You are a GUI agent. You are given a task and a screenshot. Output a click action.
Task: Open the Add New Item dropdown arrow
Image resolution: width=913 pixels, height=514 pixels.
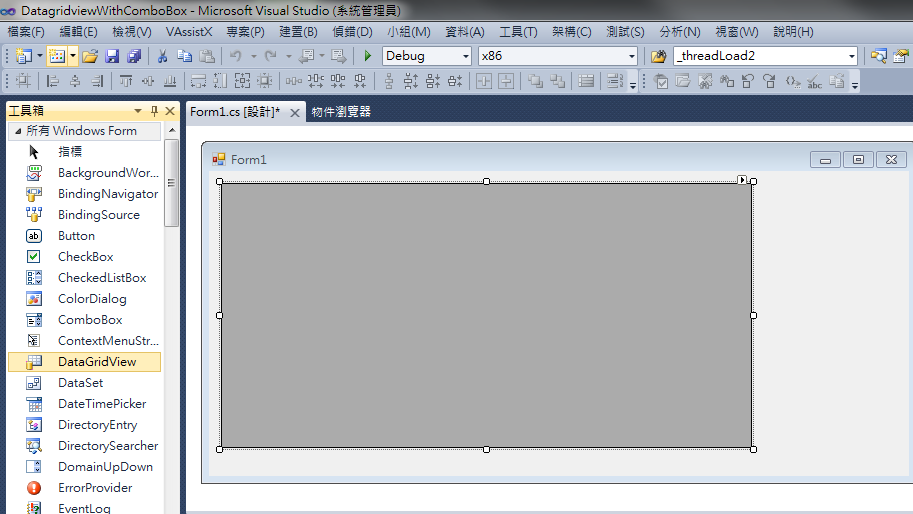click(x=73, y=56)
